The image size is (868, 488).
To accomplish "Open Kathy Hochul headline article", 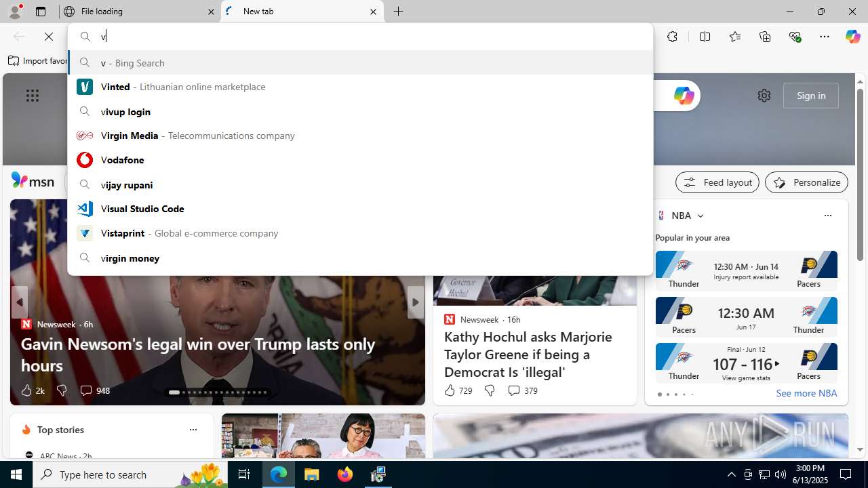I will click(x=528, y=354).
